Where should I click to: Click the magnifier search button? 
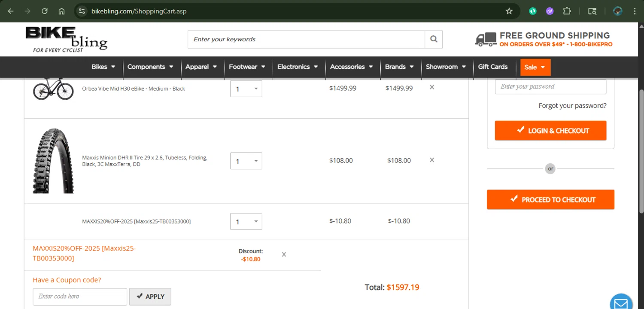click(434, 39)
